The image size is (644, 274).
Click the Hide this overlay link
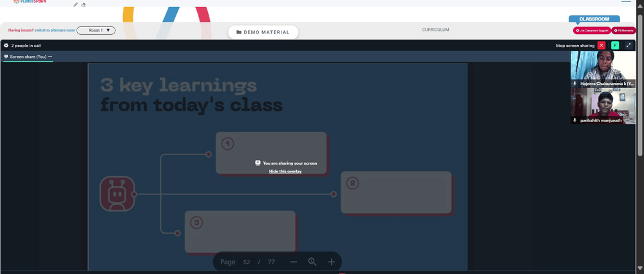pos(285,171)
